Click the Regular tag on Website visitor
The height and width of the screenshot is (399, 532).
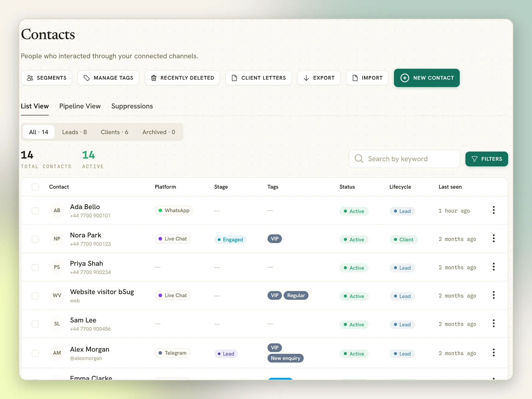coord(296,295)
